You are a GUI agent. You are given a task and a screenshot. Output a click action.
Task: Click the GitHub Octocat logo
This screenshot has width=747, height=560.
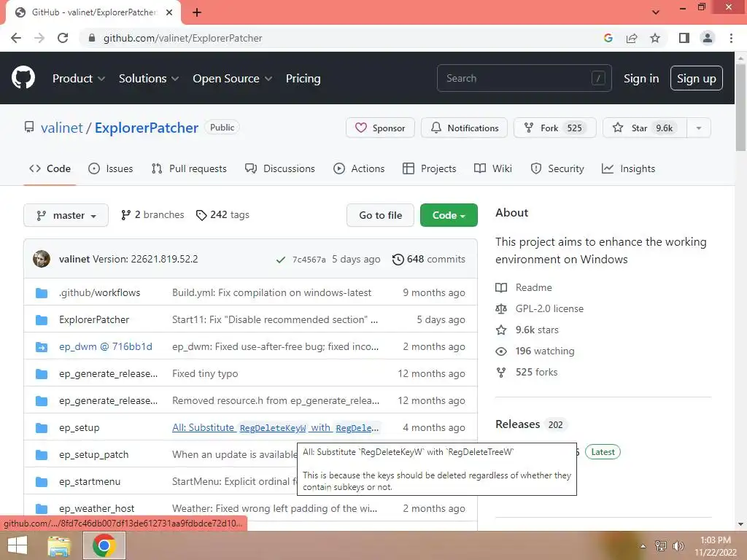pyautogui.click(x=23, y=78)
